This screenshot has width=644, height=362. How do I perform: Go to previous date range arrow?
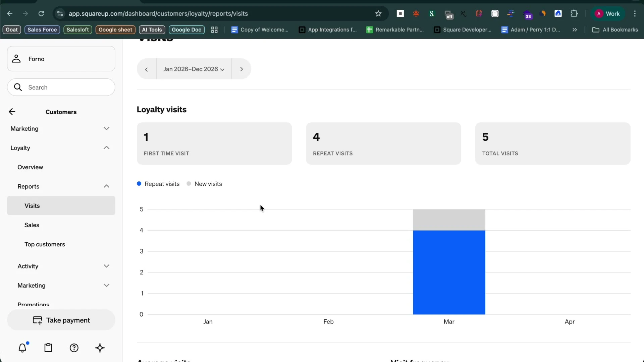(x=147, y=69)
